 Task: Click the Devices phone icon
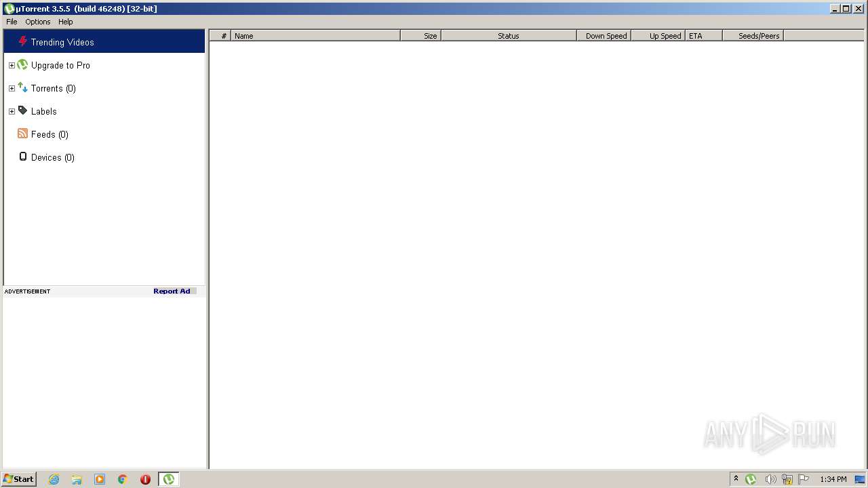point(23,157)
